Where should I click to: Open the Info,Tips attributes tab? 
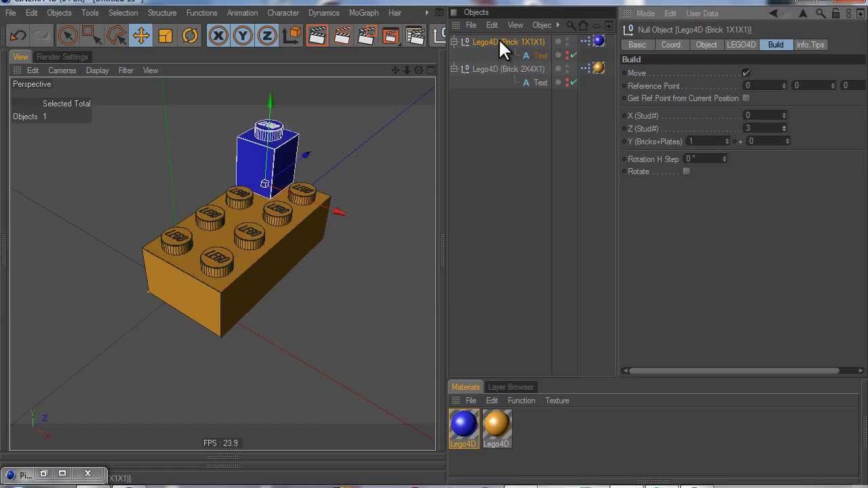tap(810, 45)
